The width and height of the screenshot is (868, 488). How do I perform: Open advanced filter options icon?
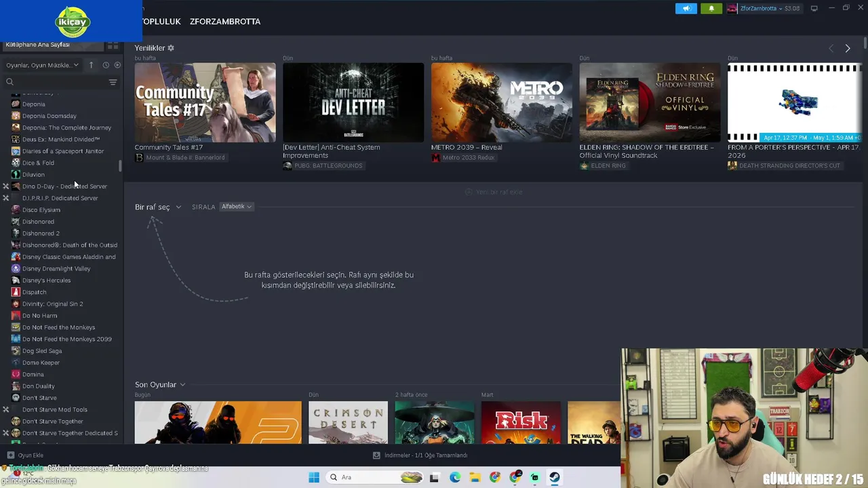[x=113, y=82]
